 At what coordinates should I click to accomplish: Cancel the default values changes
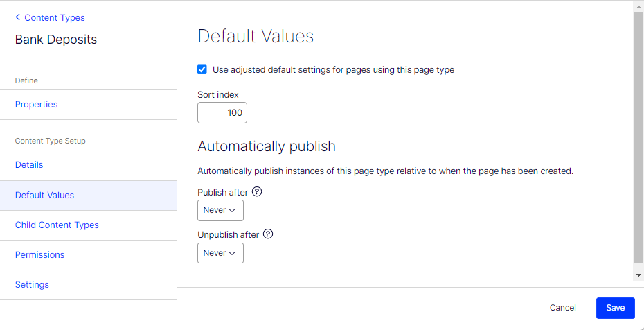[563, 308]
